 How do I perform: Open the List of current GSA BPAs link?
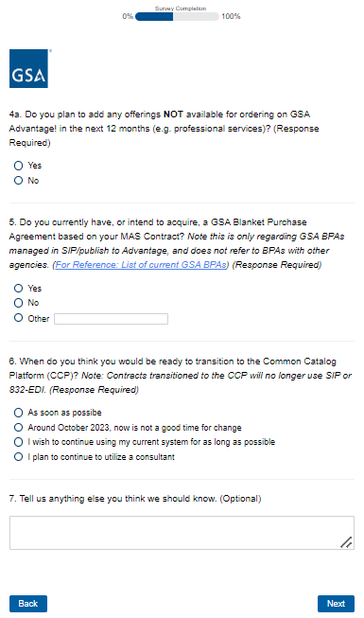[141, 265]
